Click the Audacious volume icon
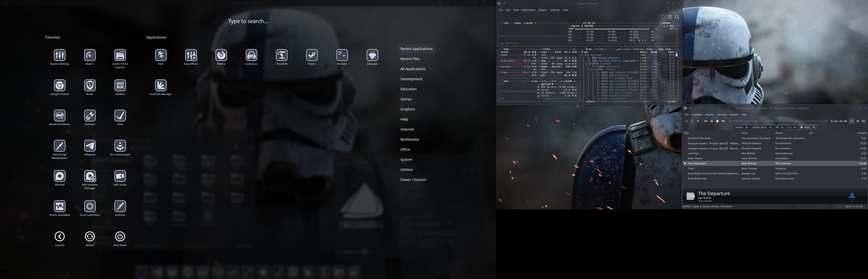 click(863, 121)
